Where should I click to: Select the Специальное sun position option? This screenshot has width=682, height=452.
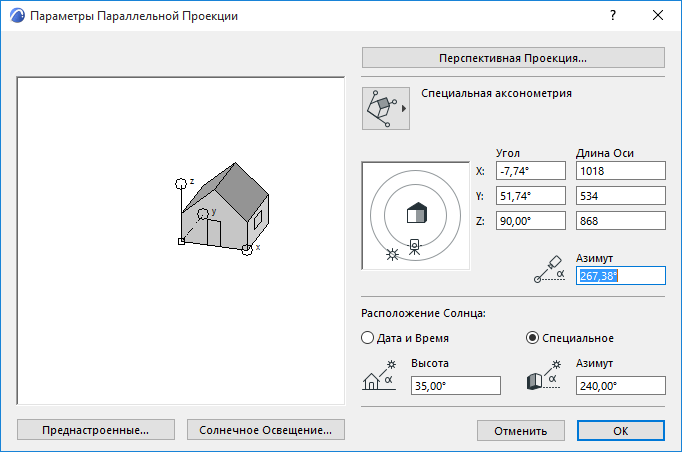coord(532,338)
